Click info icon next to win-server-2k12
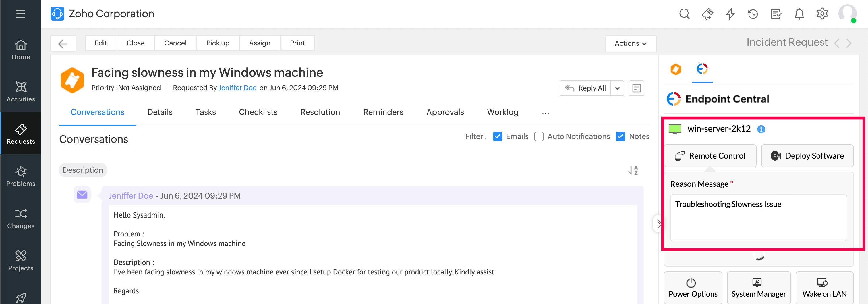The width and height of the screenshot is (868, 304). pyautogui.click(x=761, y=129)
